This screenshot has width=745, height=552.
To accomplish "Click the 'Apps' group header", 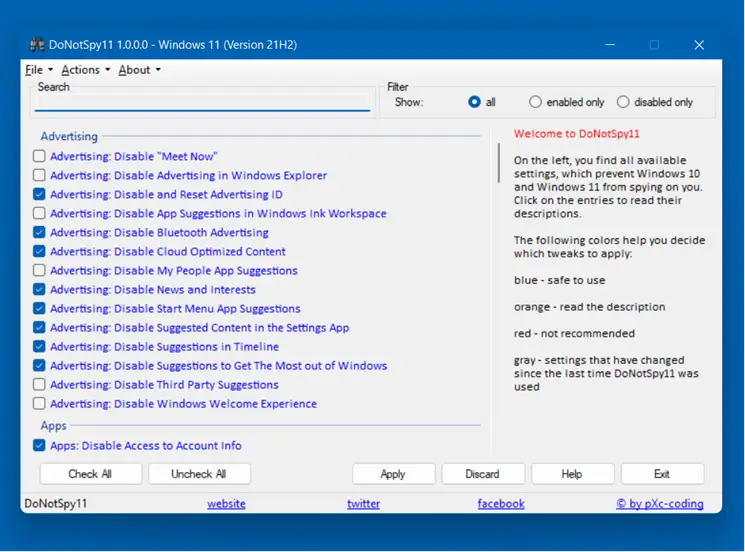I will click(x=54, y=426).
